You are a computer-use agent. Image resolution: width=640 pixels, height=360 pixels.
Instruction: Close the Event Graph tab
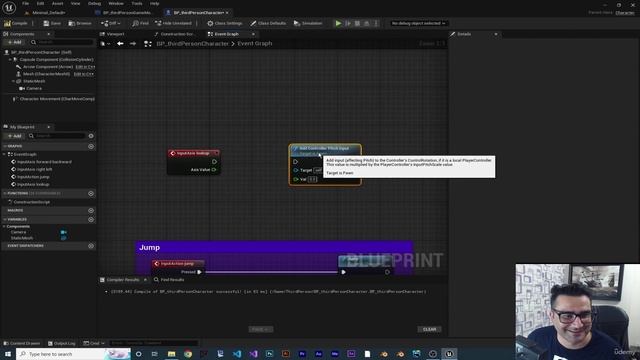click(x=253, y=34)
